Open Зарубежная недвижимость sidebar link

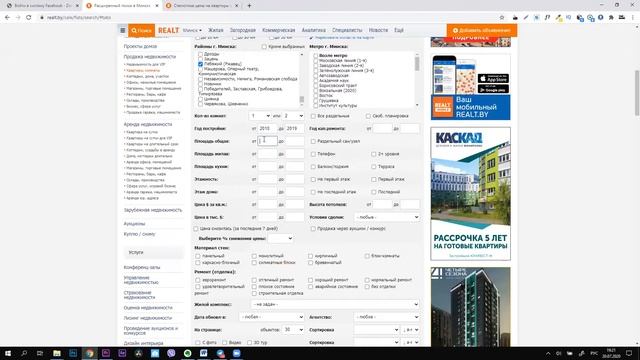[x=153, y=210]
